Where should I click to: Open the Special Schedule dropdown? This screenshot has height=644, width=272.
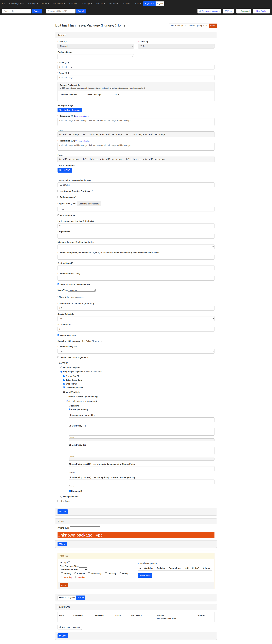(x=136, y=318)
